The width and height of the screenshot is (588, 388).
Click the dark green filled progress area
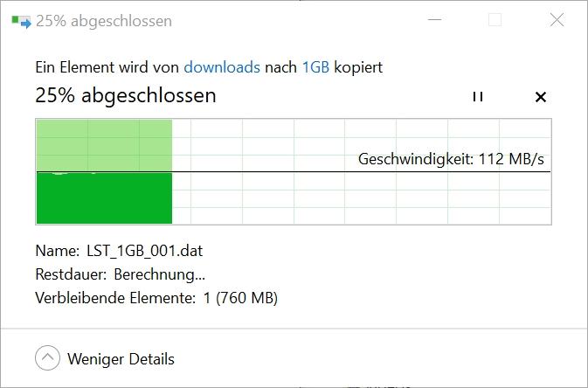click(x=103, y=199)
